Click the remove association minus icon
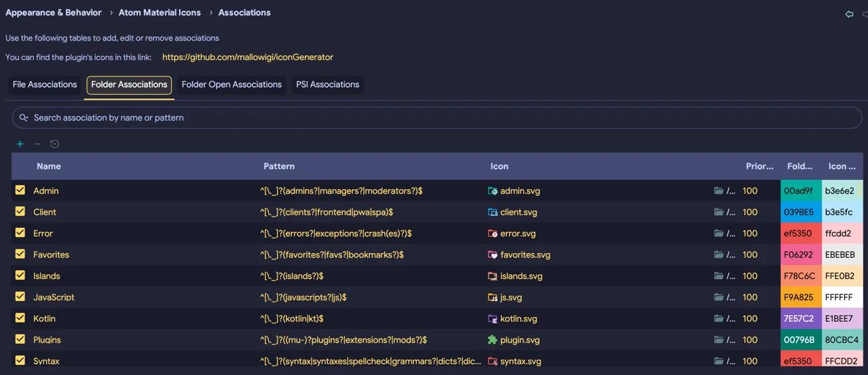868x375 pixels. click(x=37, y=144)
